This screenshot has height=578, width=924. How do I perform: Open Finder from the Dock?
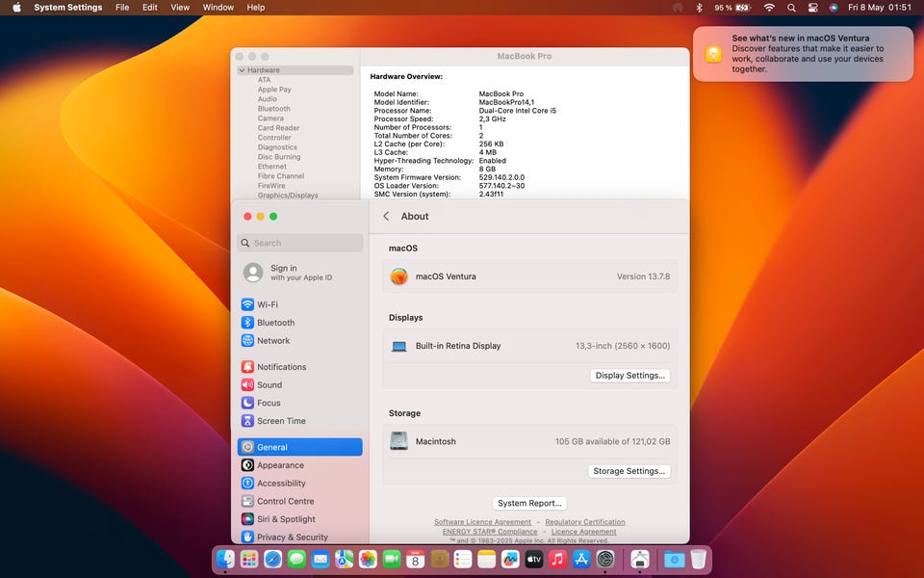(225, 559)
